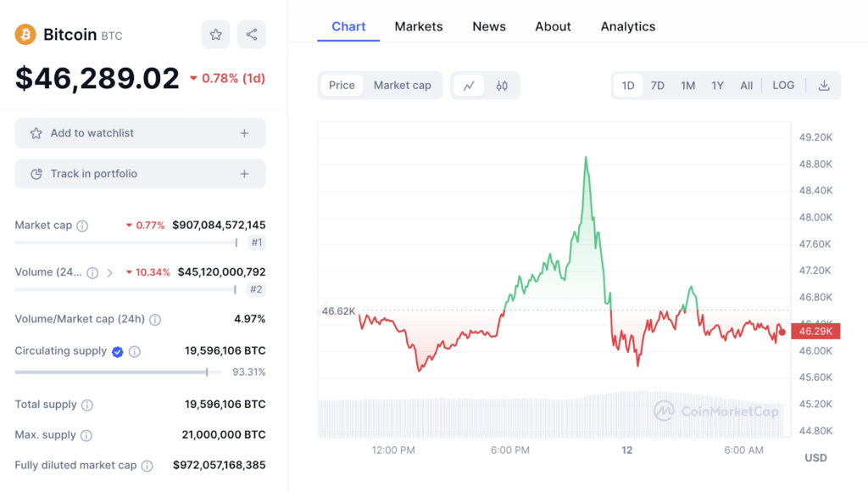
Task: Click the Circulating supply info icon
Action: tap(135, 351)
